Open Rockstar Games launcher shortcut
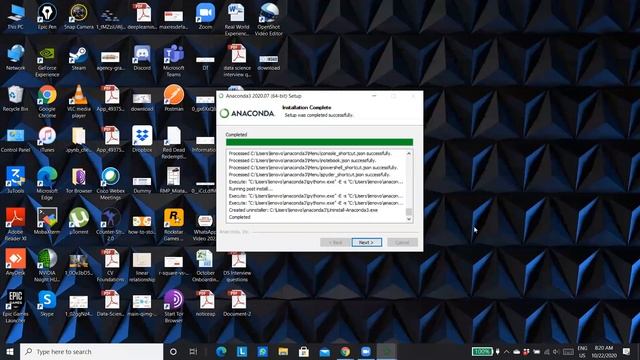The image size is (640, 360). coord(173,224)
